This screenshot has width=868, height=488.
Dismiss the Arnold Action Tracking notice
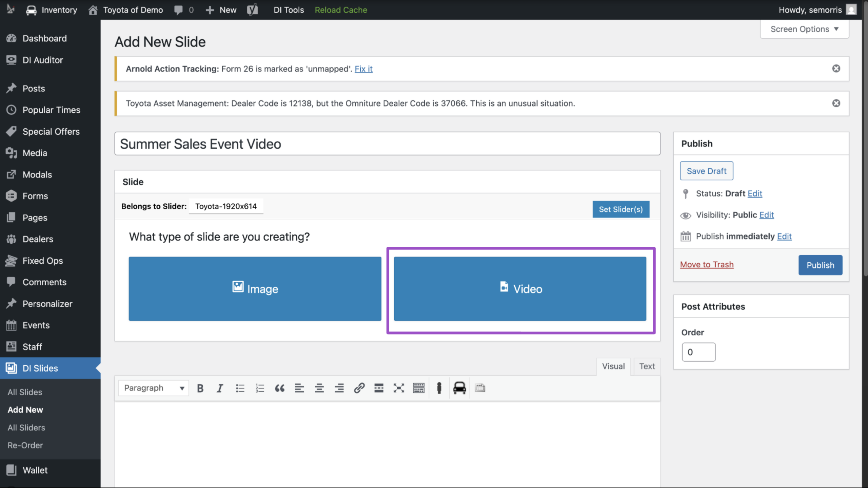[x=836, y=69]
